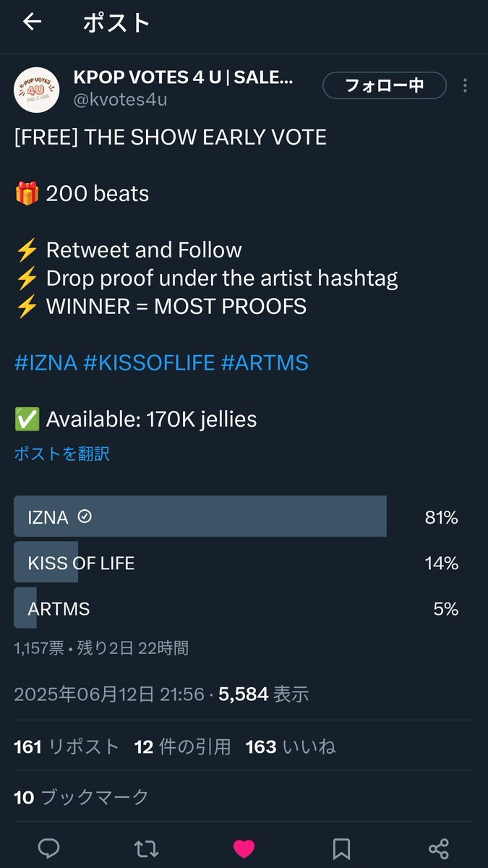The width and height of the screenshot is (488, 868).
Task: Tap the bookmark icon in bottom bar
Action: (x=341, y=848)
